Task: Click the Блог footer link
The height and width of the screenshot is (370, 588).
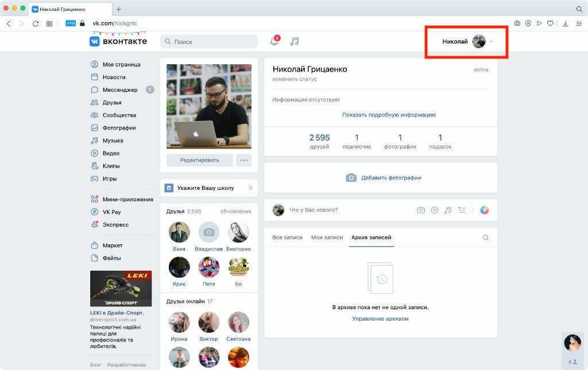Action: coord(96,365)
